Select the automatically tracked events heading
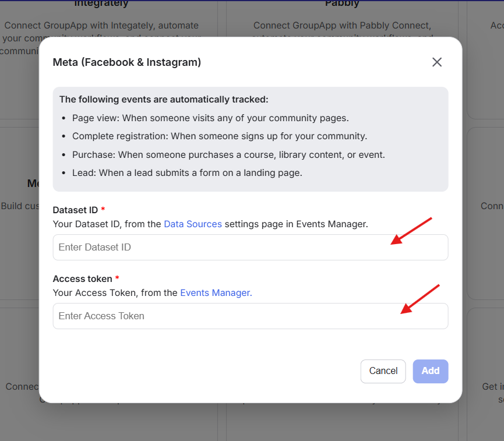Viewport: 504px width, 441px height. tap(164, 100)
